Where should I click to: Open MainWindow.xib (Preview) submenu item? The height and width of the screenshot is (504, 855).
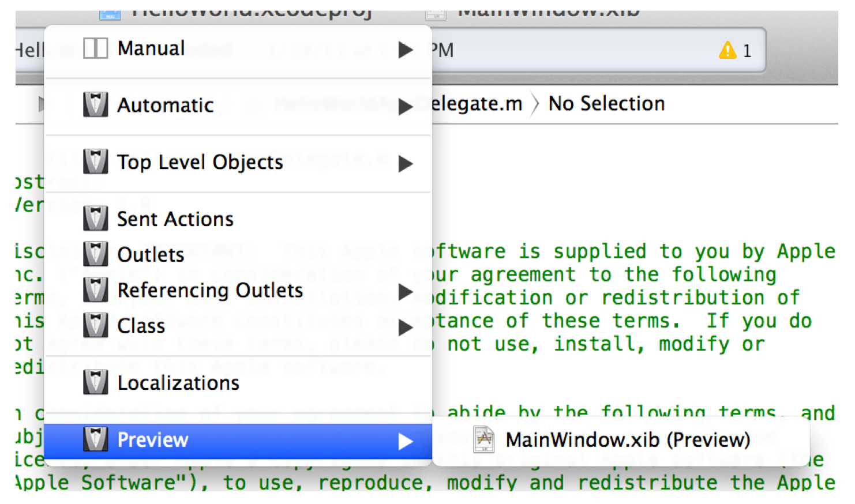tap(621, 440)
